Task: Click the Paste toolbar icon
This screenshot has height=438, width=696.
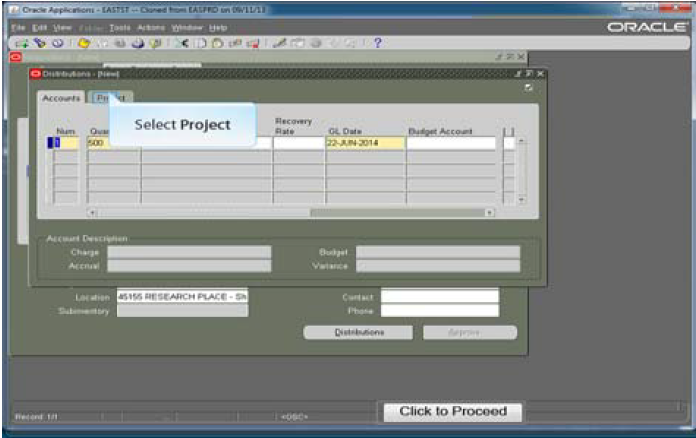Action: (218, 43)
